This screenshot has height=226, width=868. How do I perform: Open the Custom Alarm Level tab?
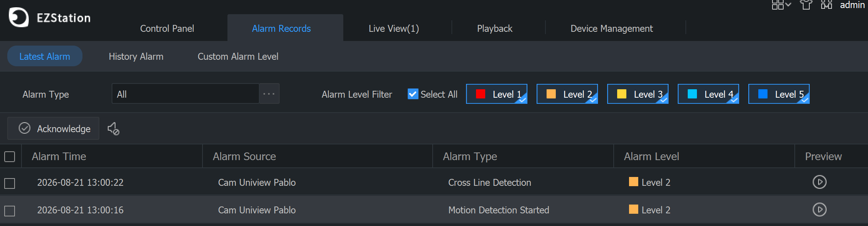(238, 56)
